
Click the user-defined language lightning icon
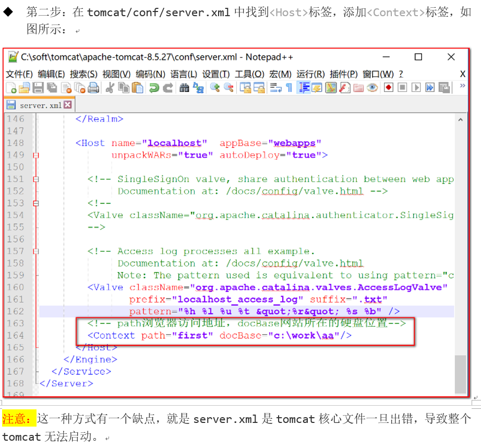pos(317,88)
